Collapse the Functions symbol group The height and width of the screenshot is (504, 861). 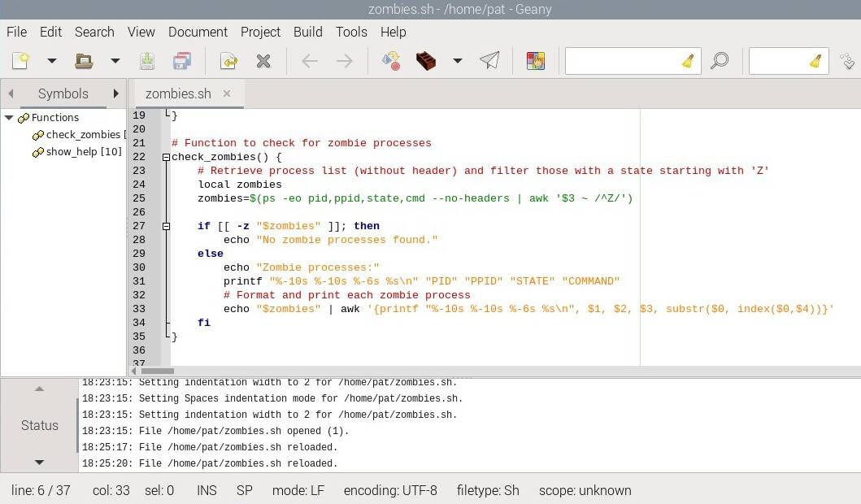point(8,117)
